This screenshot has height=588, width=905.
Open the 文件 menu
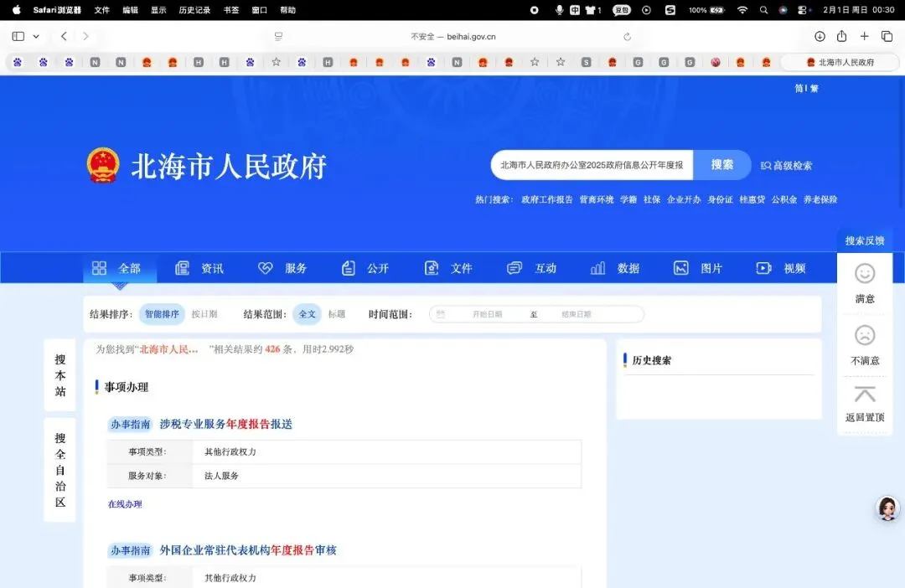[x=101, y=10]
